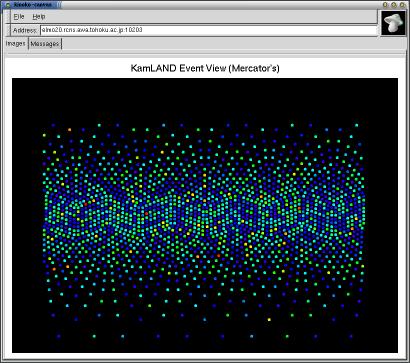Image resolution: width=410 pixels, height=363 pixels.
Task: Click the middle window control button
Action: pyautogui.click(x=394, y=5)
